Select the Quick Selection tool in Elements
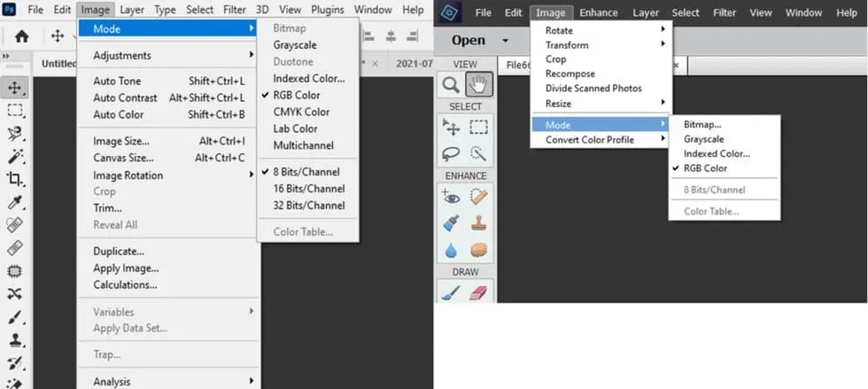 (x=479, y=153)
